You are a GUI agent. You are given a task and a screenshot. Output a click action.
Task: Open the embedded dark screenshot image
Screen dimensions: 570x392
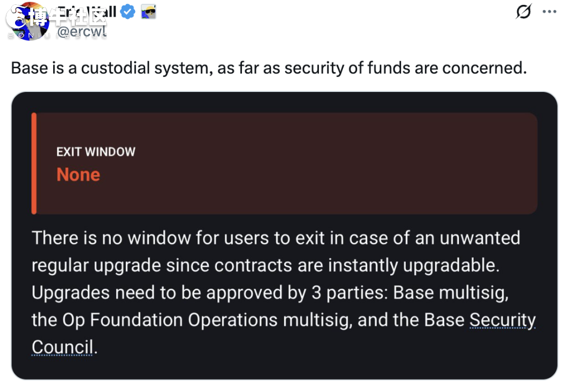pyautogui.click(x=284, y=236)
